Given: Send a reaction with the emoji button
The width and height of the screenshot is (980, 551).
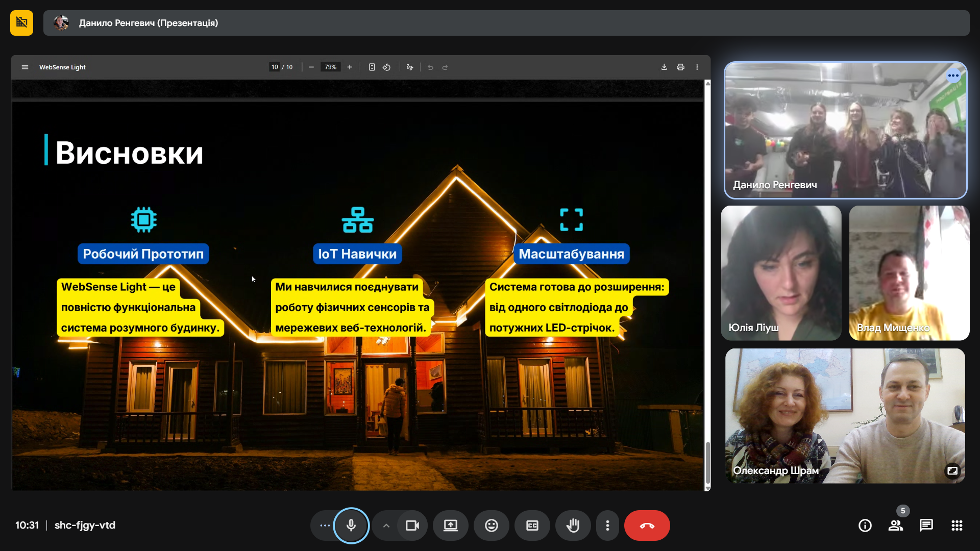Looking at the screenshot, I should 491,525.
